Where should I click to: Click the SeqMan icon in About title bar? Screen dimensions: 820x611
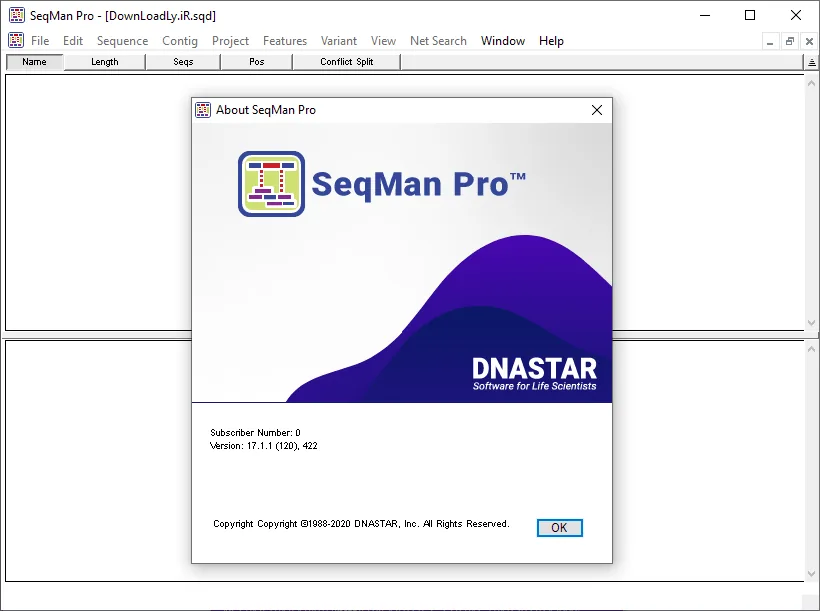[x=203, y=110]
